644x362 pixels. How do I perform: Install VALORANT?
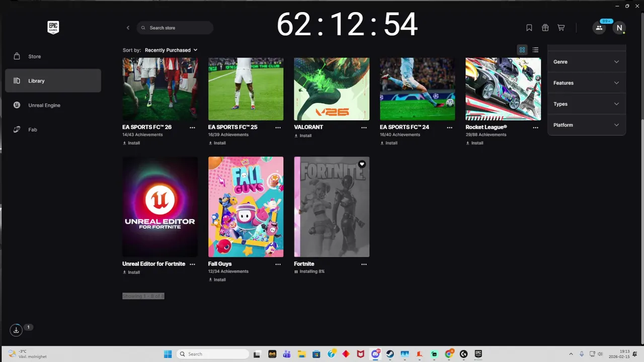[303, 136]
